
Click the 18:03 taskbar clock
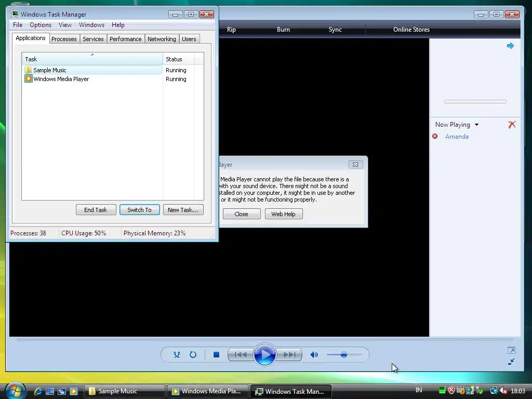pyautogui.click(x=518, y=391)
